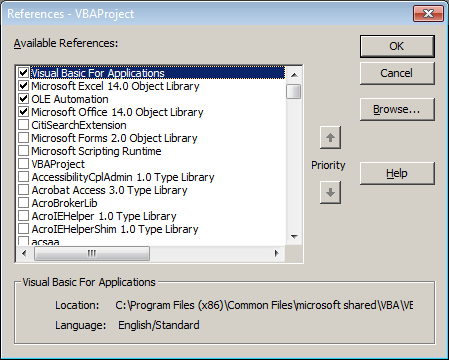The height and width of the screenshot is (360, 449).
Task: Open Browse to add a reference file
Action: 397,109
